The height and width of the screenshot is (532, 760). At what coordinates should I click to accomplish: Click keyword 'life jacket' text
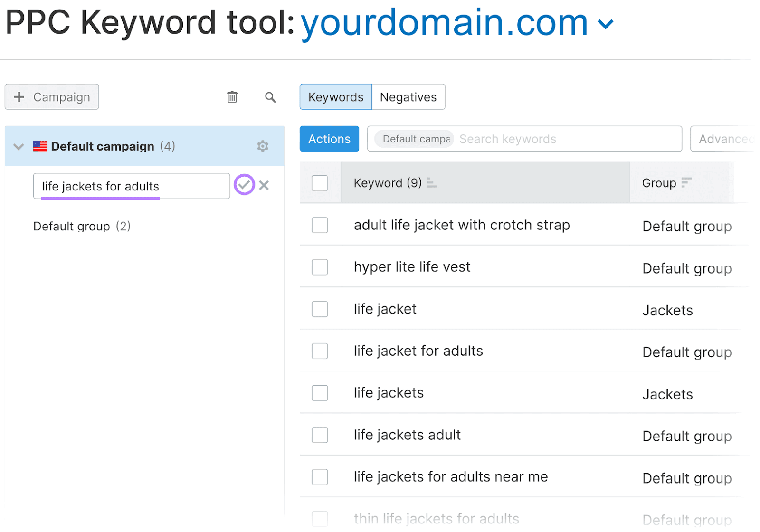pos(385,309)
